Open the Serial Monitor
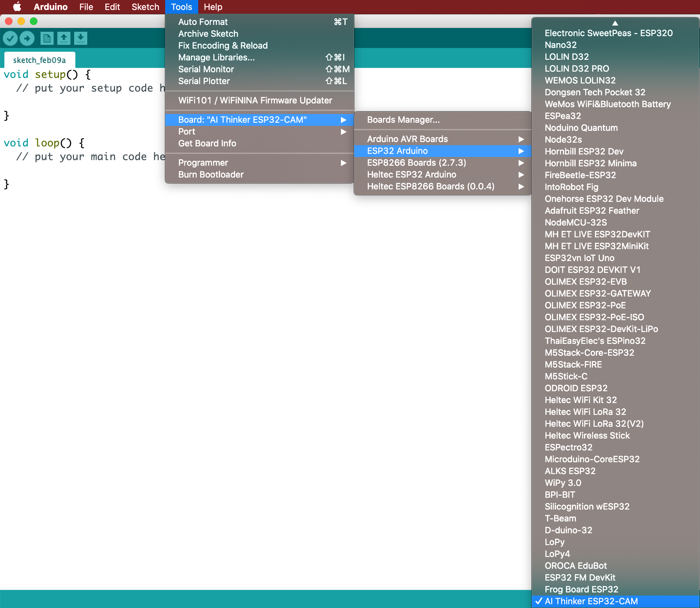This screenshot has width=700, height=608. point(259,69)
